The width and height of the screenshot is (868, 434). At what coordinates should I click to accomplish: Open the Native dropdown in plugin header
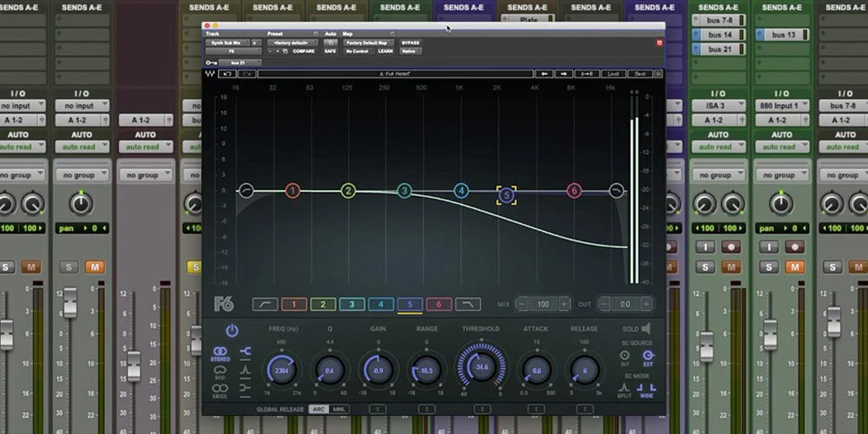click(x=411, y=51)
